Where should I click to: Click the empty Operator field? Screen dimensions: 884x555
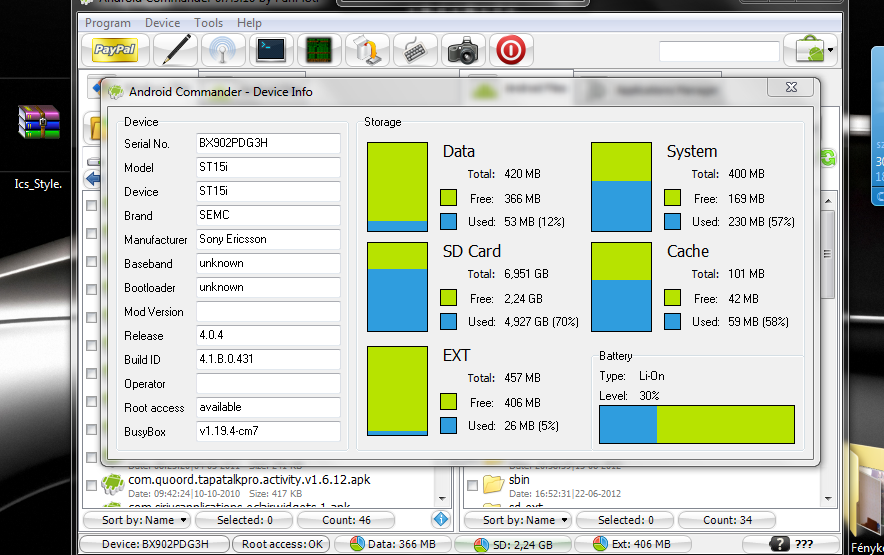[x=268, y=384]
